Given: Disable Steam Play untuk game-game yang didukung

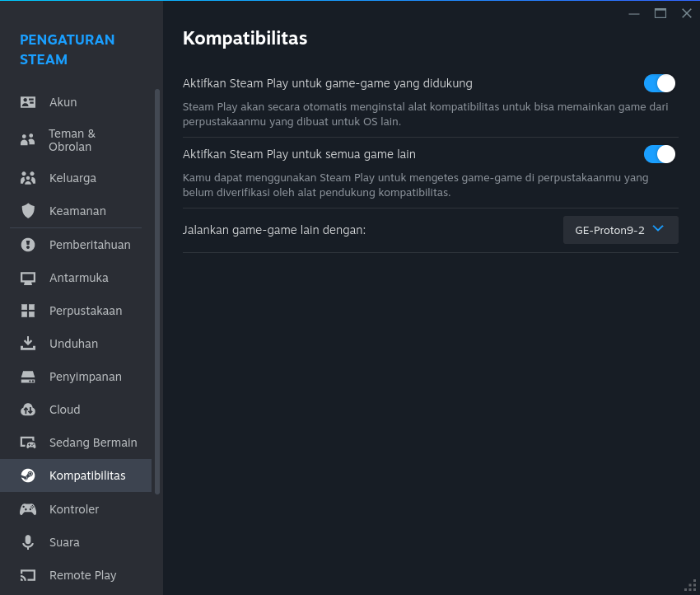Looking at the screenshot, I should (x=660, y=83).
